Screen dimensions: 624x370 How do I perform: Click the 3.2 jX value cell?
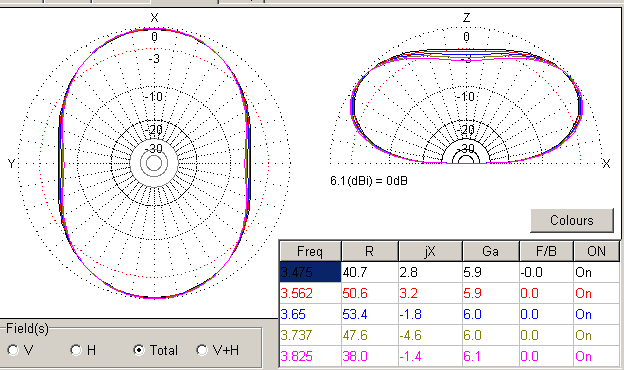[x=430, y=293]
